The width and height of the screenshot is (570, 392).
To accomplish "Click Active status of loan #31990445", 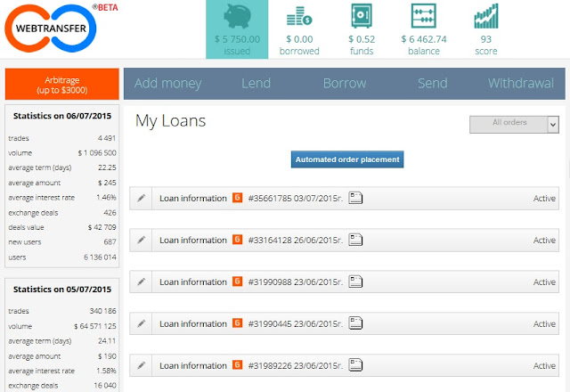I will (544, 323).
